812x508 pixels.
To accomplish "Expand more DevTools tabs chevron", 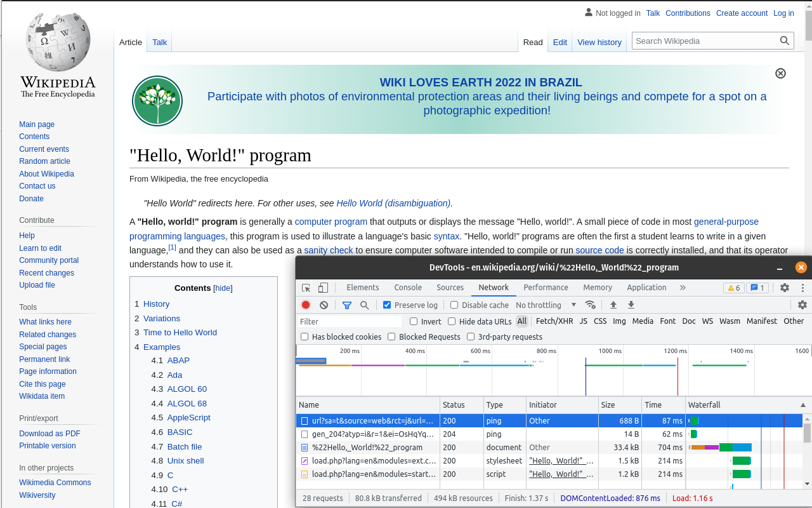I will click(x=683, y=288).
